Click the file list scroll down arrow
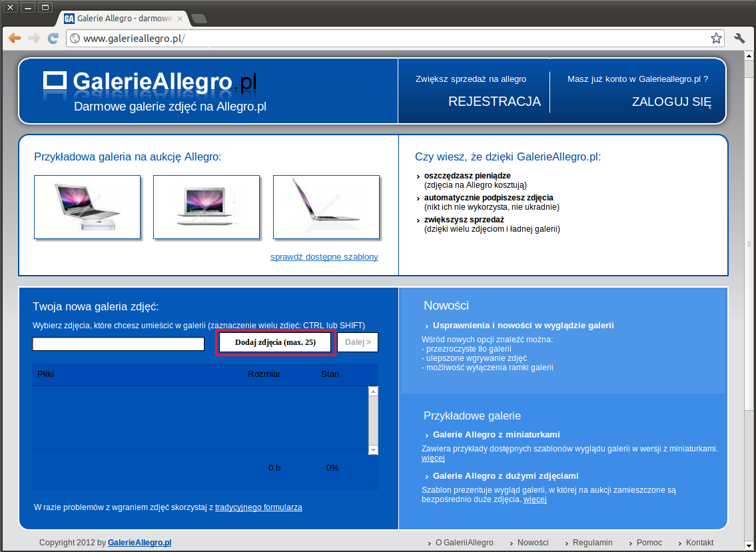This screenshot has width=756, height=552. pyautogui.click(x=373, y=450)
